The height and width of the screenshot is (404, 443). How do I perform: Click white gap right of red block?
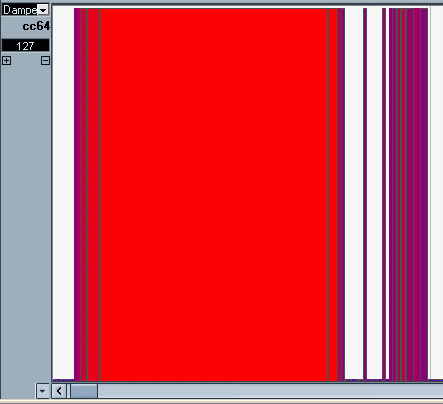pyautogui.click(x=354, y=194)
